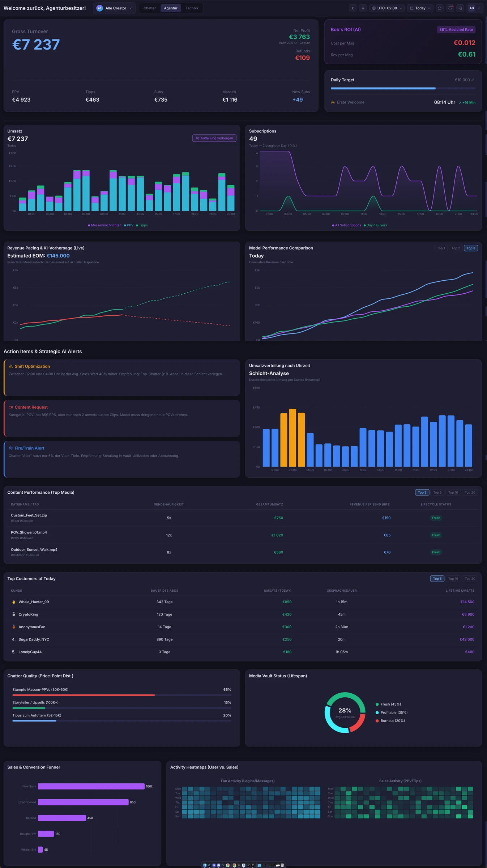Screen dimensions: 487x868
Task: Click the €10 000 daily target value
Action: point(462,80)
